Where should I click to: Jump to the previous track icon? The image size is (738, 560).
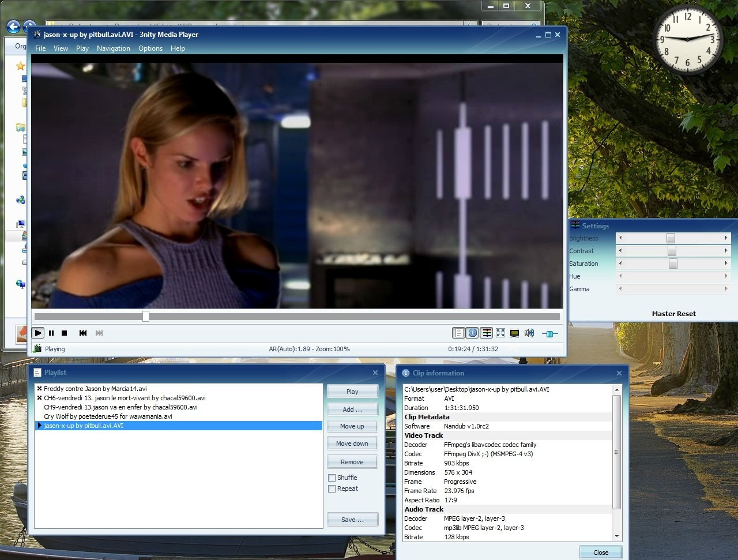83,333
